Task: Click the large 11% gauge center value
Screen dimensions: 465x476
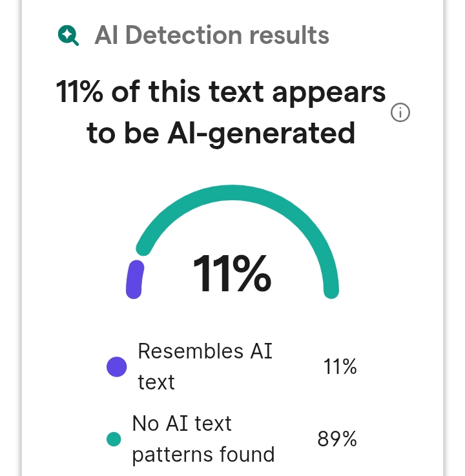Action: 232,274
